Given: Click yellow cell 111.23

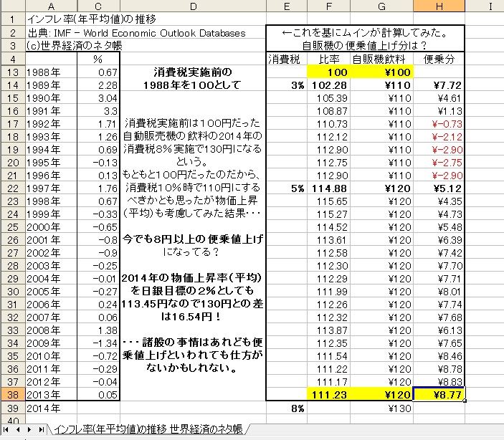Looking at the screenshot, I should (x=329, y=394).
